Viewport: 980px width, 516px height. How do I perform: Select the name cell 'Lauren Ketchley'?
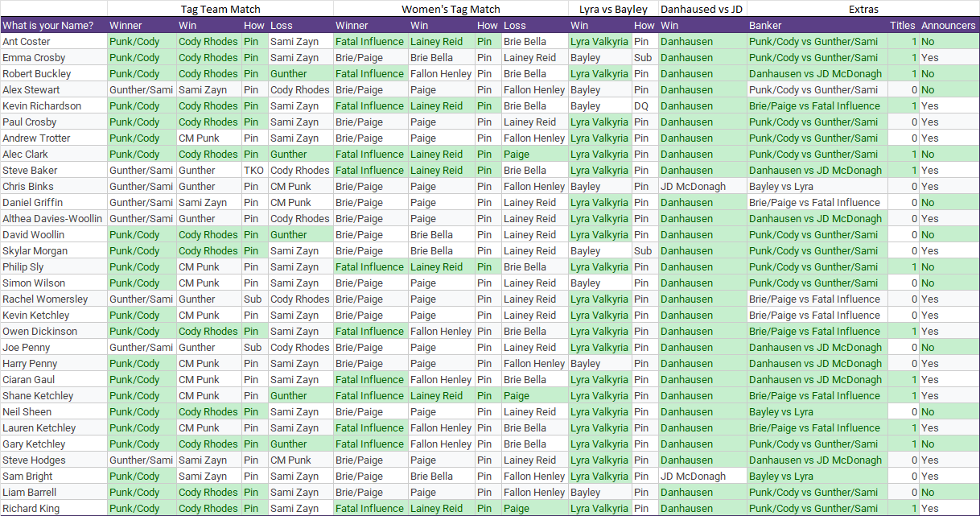[54, 427]
